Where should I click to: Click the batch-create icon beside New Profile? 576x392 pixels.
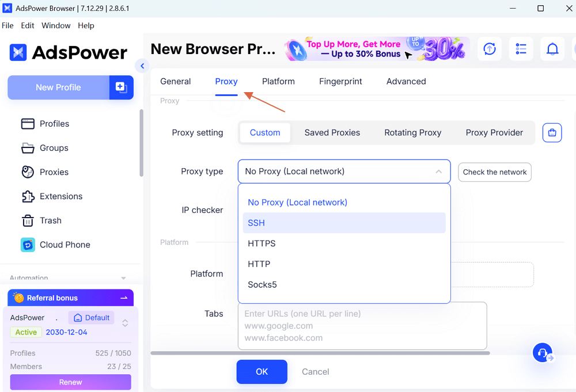(121, 87)
